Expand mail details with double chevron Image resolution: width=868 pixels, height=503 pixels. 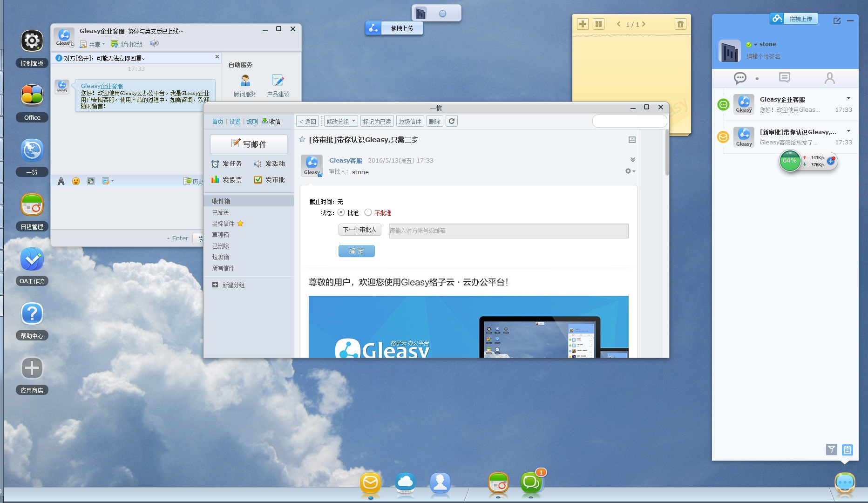632,160
